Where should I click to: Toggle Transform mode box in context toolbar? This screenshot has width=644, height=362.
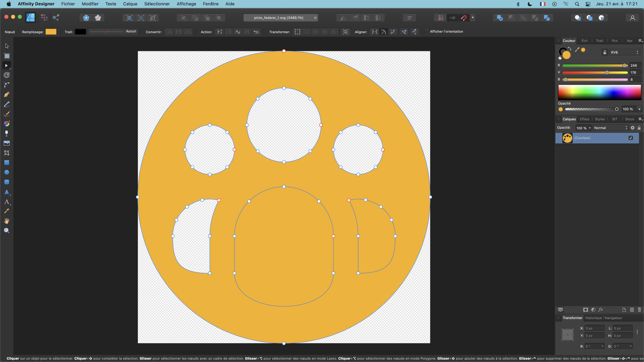pyautogui.click(x=297, y=32)
